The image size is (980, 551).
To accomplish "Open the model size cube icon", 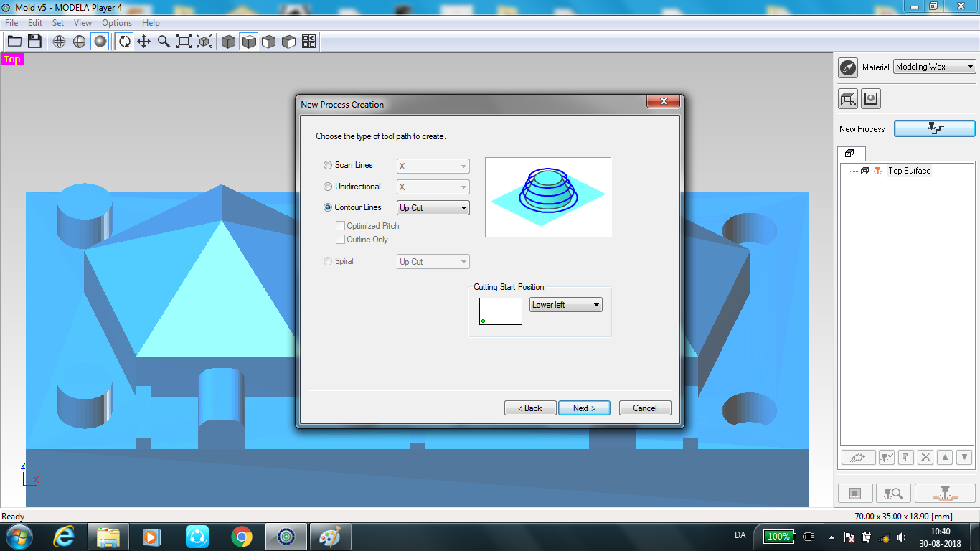I will [x=848, y=99].
